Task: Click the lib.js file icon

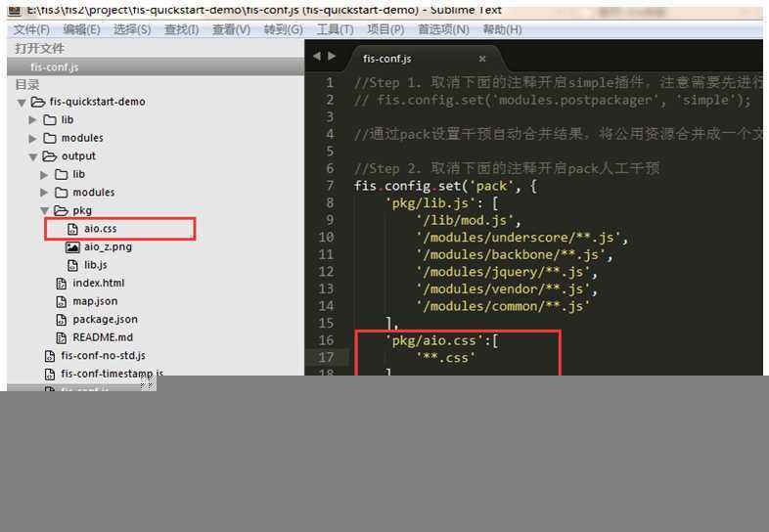Action: coord(72,265)
